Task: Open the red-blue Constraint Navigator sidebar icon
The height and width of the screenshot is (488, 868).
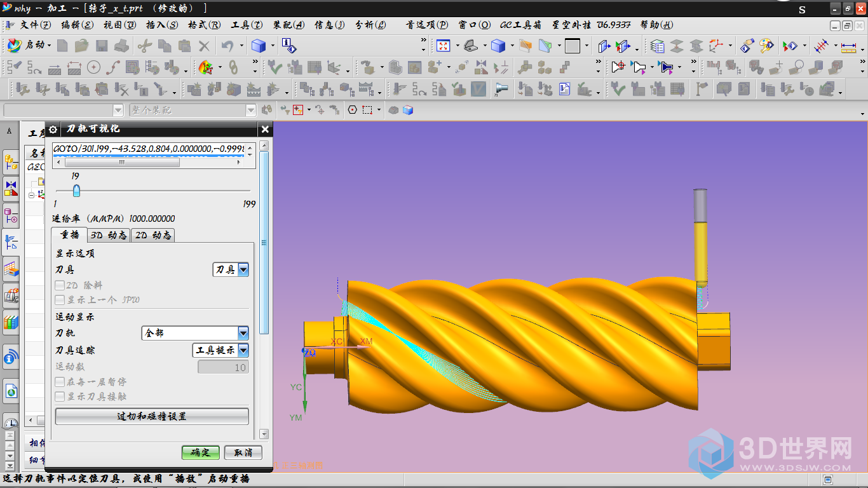Action: tap(11, 188)
